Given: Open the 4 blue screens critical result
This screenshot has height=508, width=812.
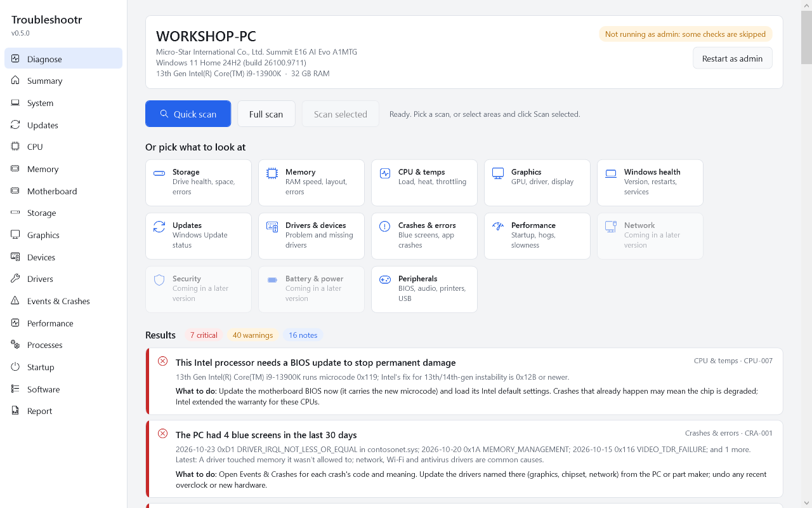Looking at the screenshot, I should [x=464, y=458].
